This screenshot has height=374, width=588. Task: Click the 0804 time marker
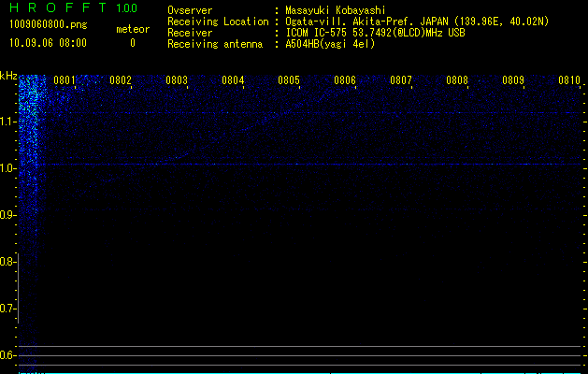(233, 80)
